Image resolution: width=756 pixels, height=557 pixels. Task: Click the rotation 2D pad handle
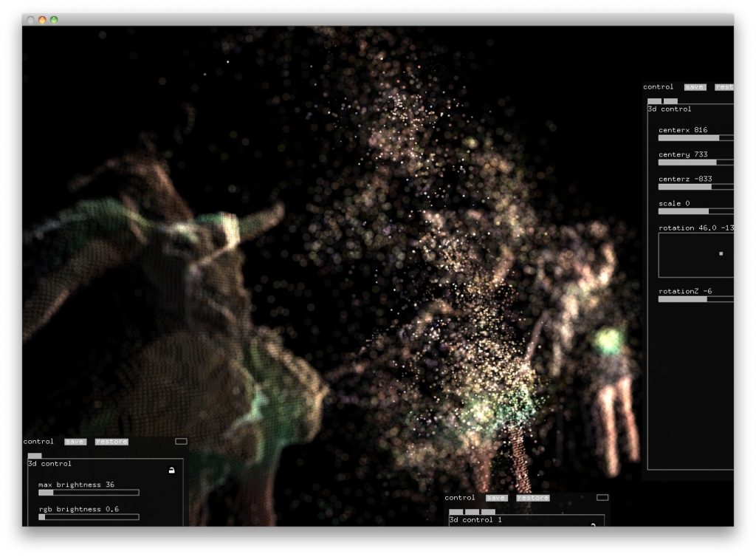[x=721, y=254]
